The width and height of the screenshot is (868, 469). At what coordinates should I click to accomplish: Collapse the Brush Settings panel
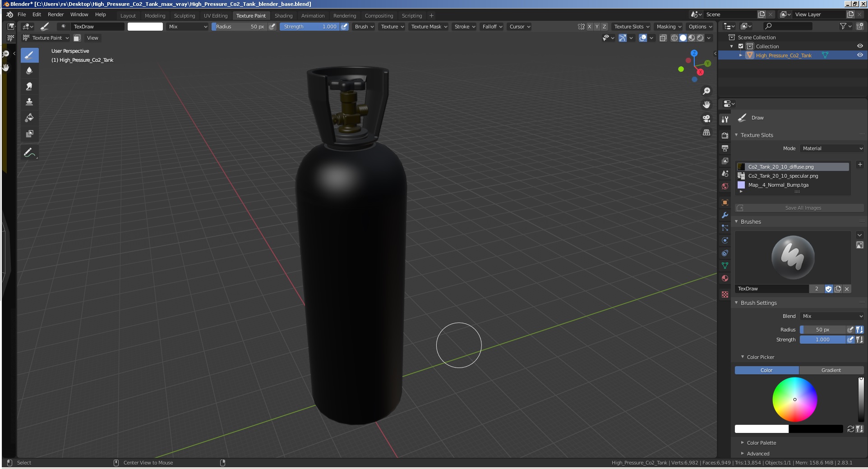pos(759,303)
